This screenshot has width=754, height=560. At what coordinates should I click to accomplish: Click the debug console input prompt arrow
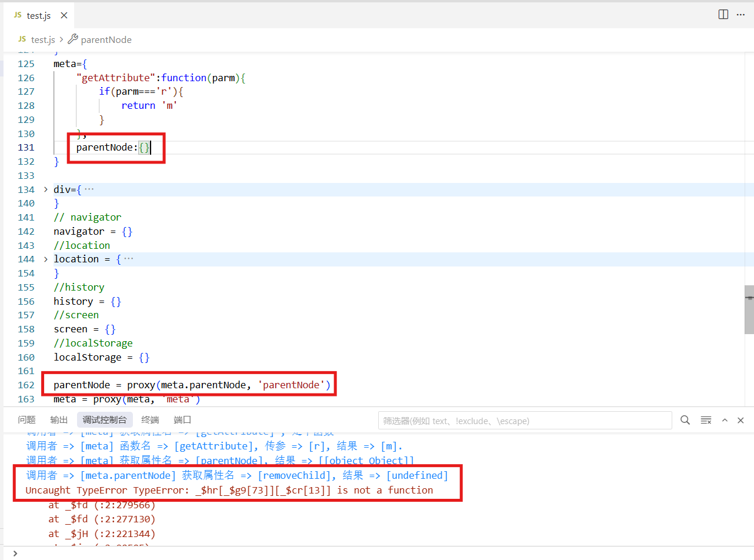pyautogui.click(x=15, y=553)
